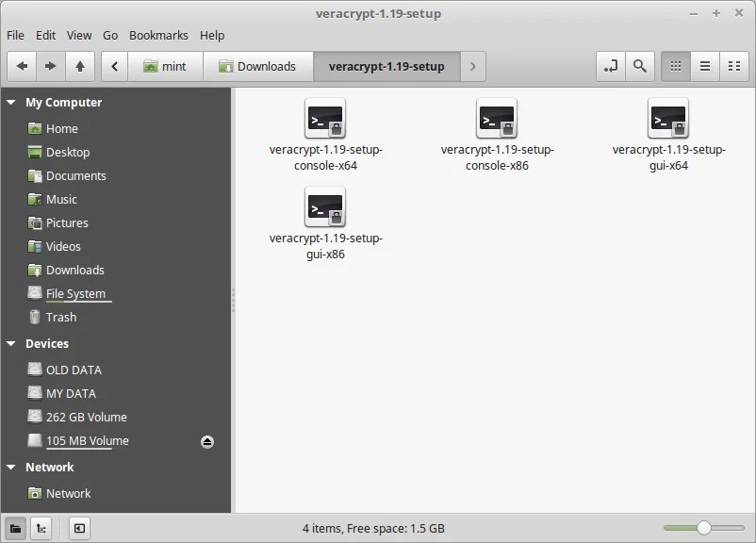Collapse the Devices section

tap(10, 343)
